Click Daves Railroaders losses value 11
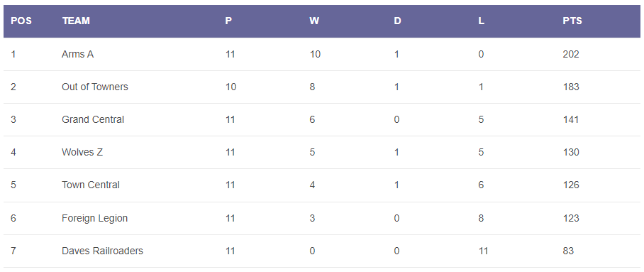 point(483,251)
